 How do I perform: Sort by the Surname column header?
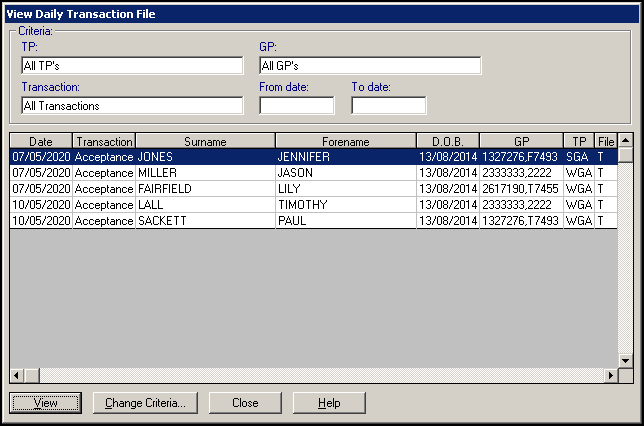point(205,142)
